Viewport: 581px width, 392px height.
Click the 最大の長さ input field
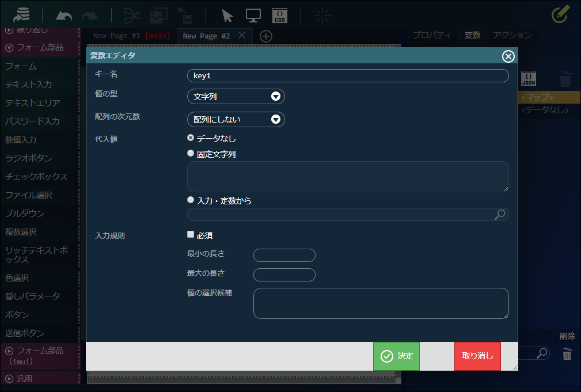click(x=284, y=275)
